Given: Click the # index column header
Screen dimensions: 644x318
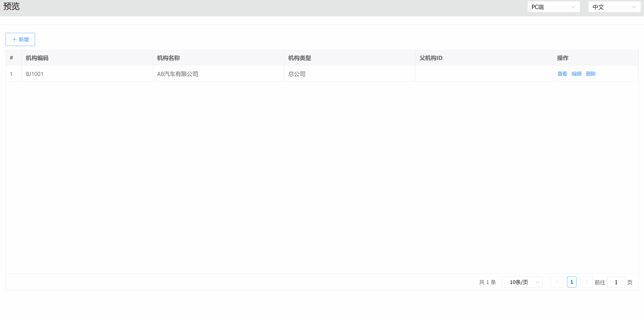Looking at the screenshot, I should click(11, 58).
